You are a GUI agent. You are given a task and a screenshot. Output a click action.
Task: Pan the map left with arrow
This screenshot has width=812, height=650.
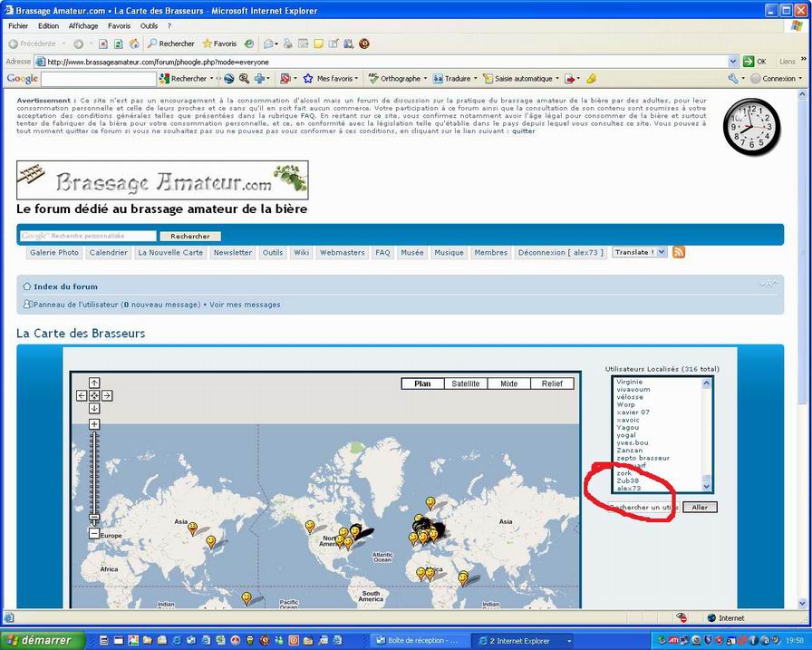coord(82,395)
